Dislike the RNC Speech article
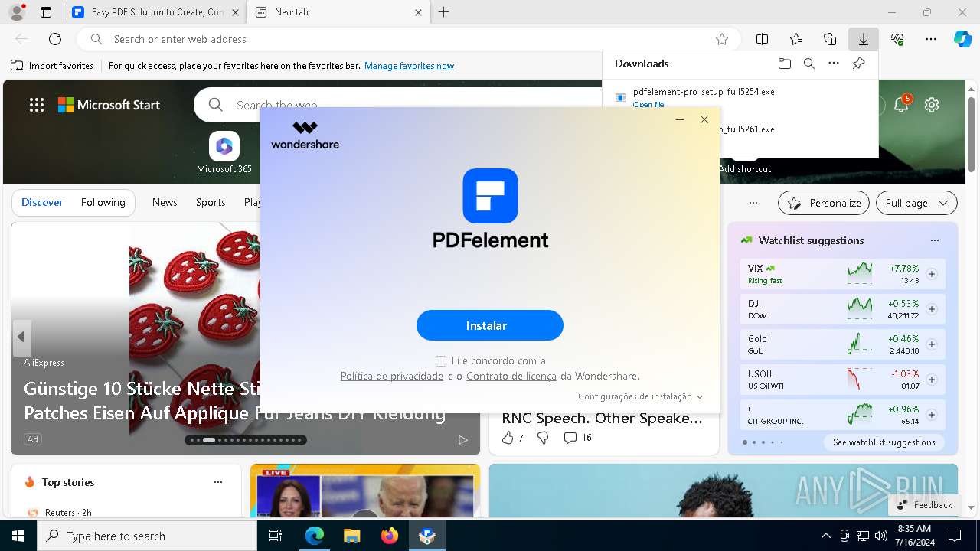 point(543,438)
